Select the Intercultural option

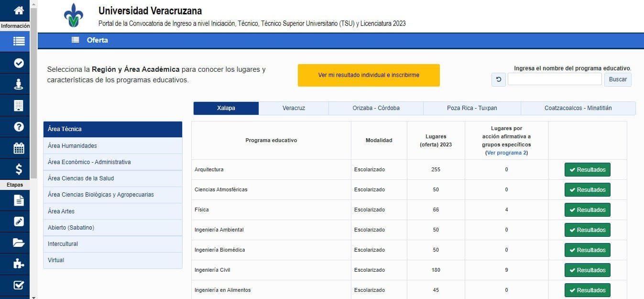[x=113, y=244]
